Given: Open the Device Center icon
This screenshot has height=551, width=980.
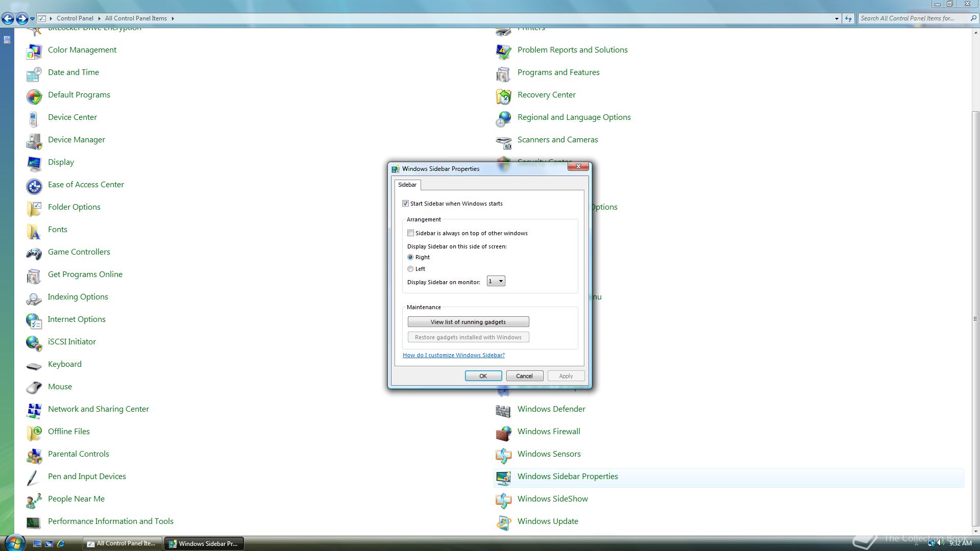Looking at the screenshot, I should click(34, 118).
